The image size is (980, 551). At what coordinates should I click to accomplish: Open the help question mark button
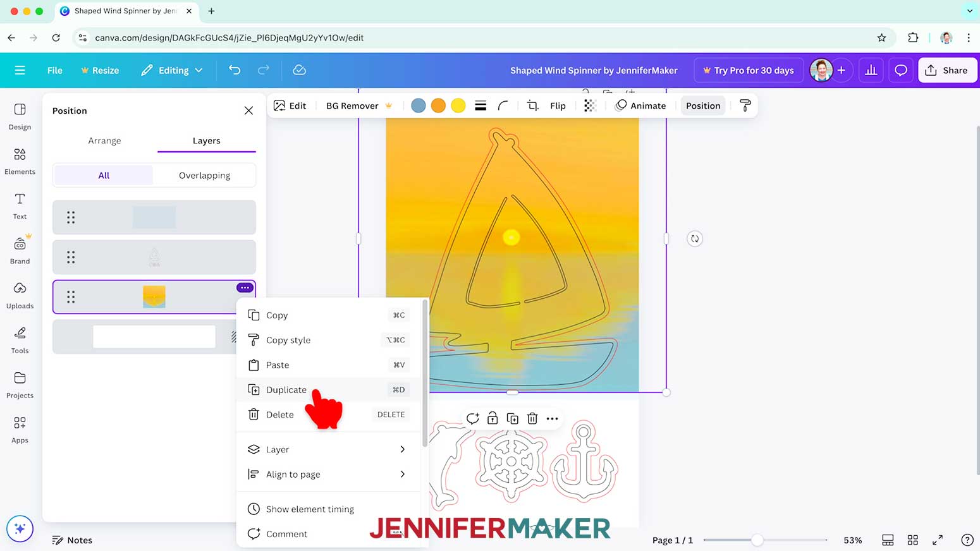click(x=967, y=540)
